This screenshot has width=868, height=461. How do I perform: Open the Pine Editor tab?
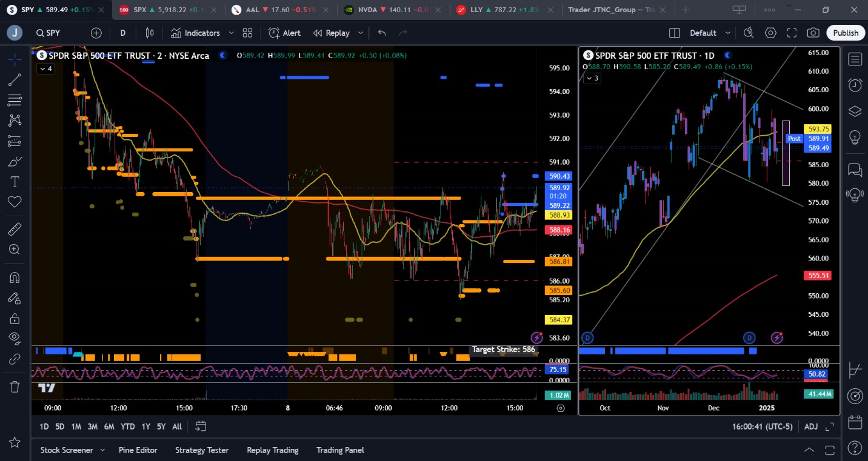(x=138, y=450)
